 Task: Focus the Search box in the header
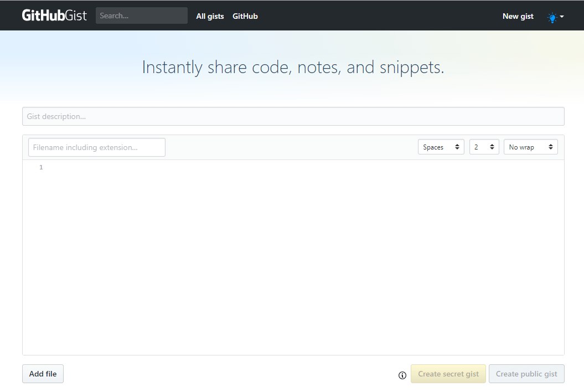tap(141, 16)
